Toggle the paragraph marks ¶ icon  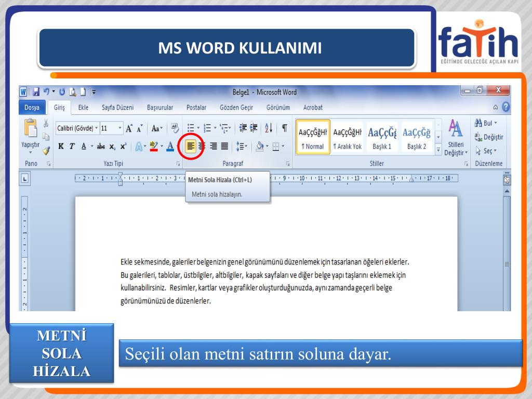tap(285, 128)
